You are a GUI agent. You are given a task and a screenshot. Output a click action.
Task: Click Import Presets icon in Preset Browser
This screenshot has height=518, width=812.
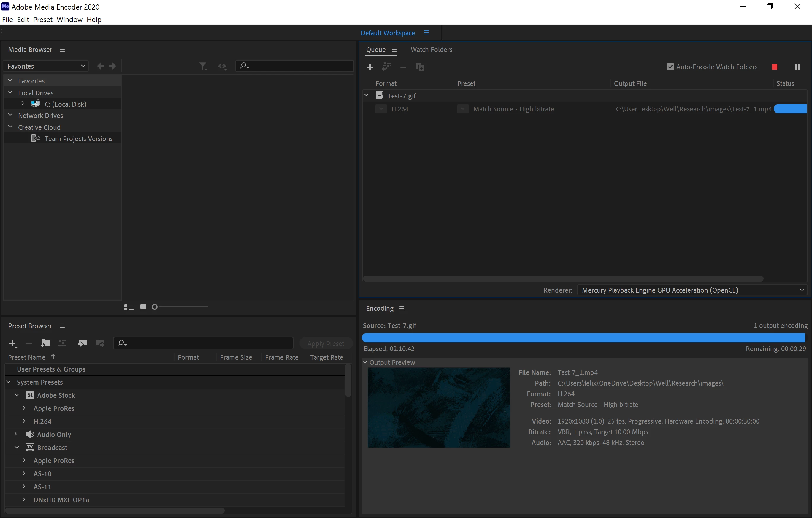(x=82, y=343)
